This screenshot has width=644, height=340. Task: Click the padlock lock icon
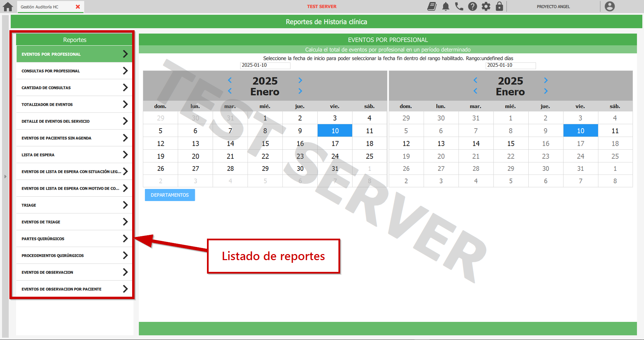click(499, 6)
